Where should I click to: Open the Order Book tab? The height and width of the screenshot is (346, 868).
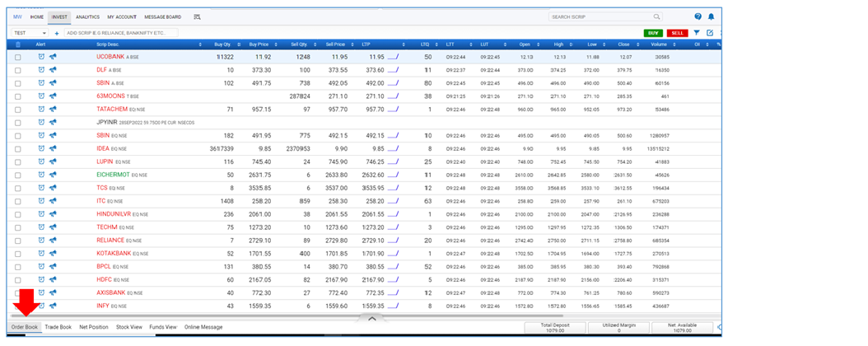pyautogui.click(x=25, y=327)
